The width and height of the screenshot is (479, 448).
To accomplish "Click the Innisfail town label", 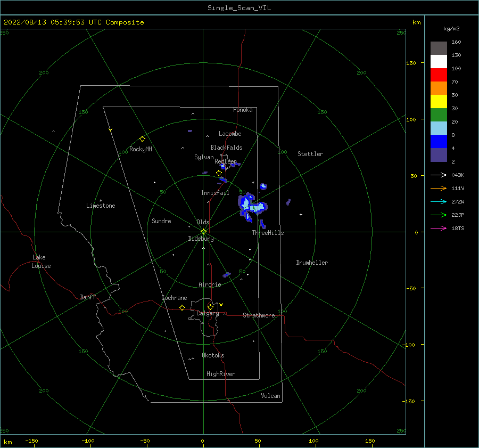I will (x=215, y=193).
